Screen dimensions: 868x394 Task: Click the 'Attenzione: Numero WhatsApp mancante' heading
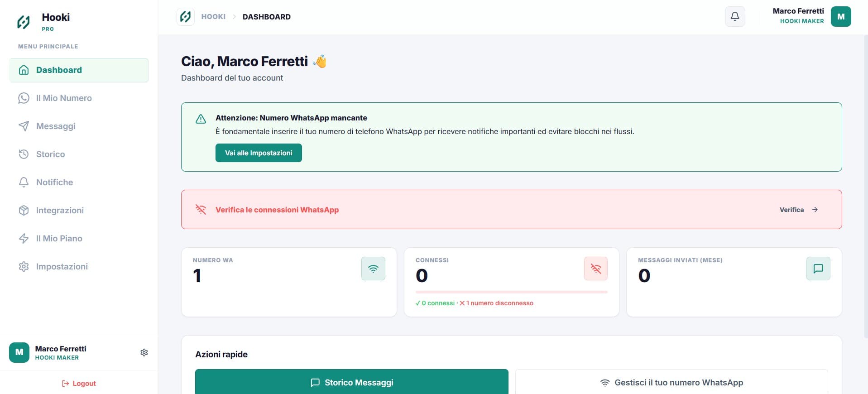[291, 118]
